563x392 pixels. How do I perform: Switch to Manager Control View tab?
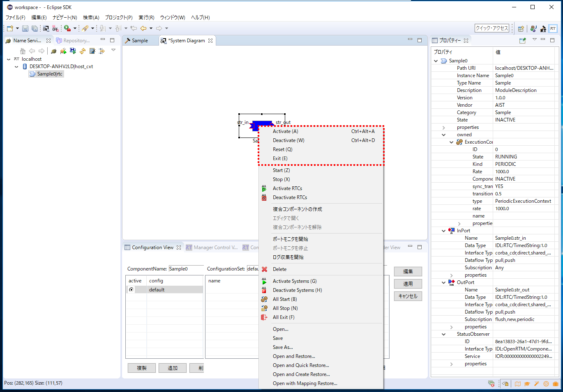pos(212,248)
